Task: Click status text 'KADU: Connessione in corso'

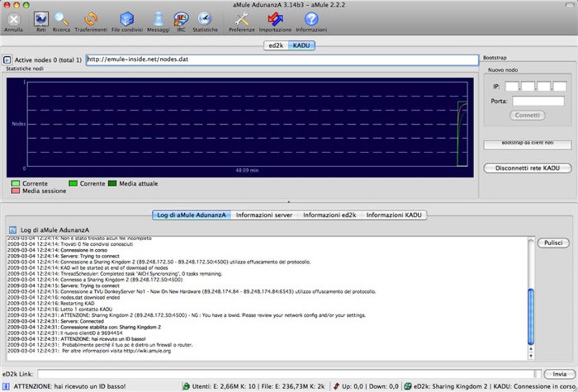Action: (534, 386)
